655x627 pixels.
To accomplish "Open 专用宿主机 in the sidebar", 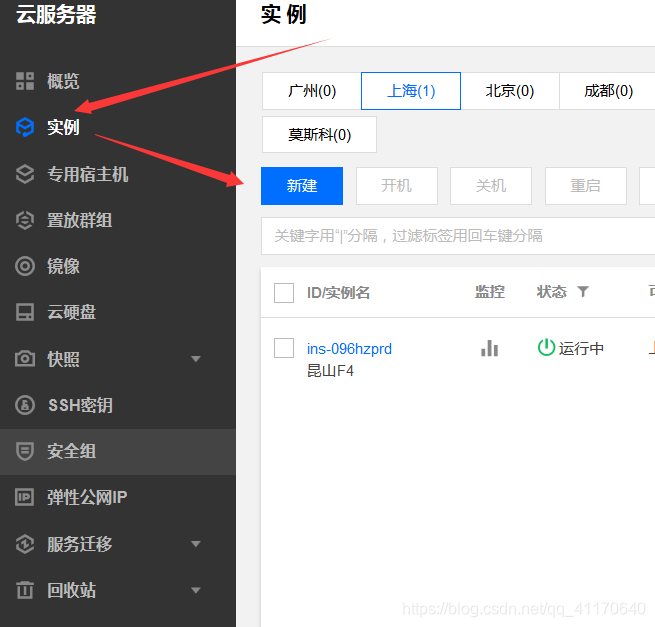I will (87, 174).
